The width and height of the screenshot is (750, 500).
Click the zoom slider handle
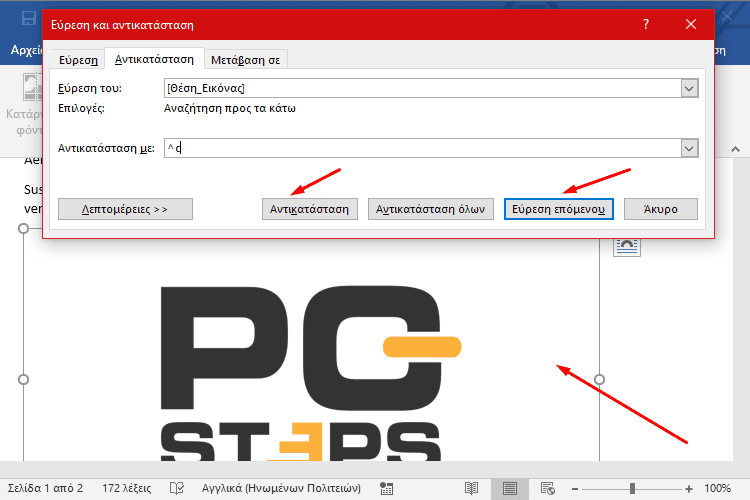coord(632,489)
